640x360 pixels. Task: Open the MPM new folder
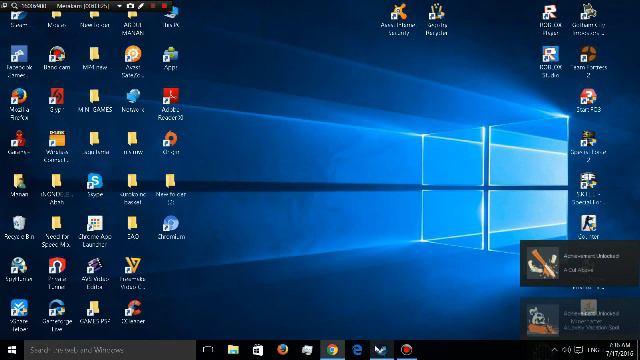(x=95, y=58)
